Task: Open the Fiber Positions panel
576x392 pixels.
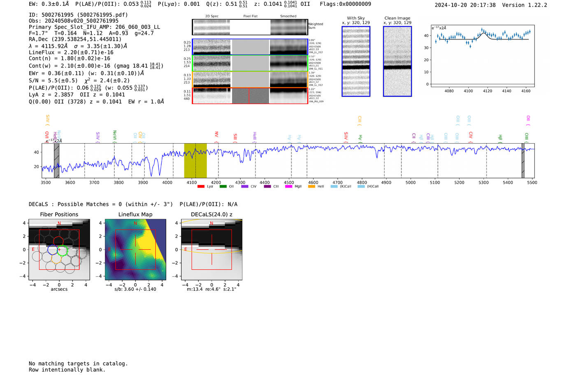Action: [59, 250]
